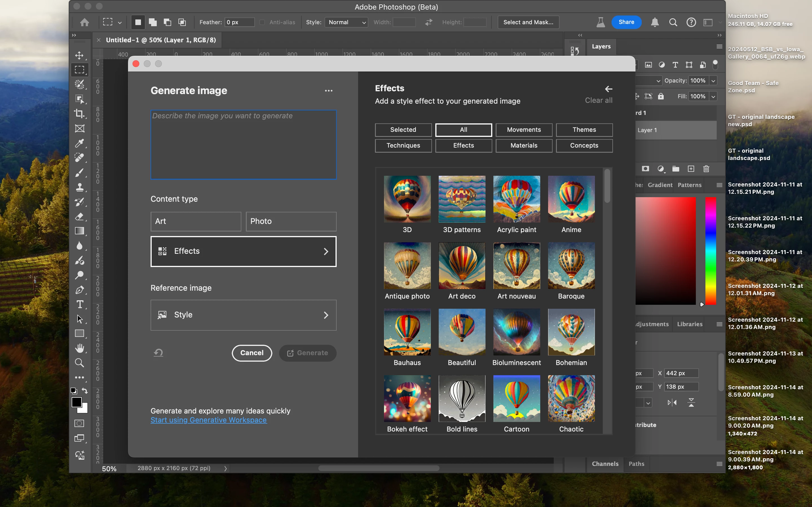Screen dimensions: 812x507
Task: Select the Hand tool
Action: pos(80,348)
